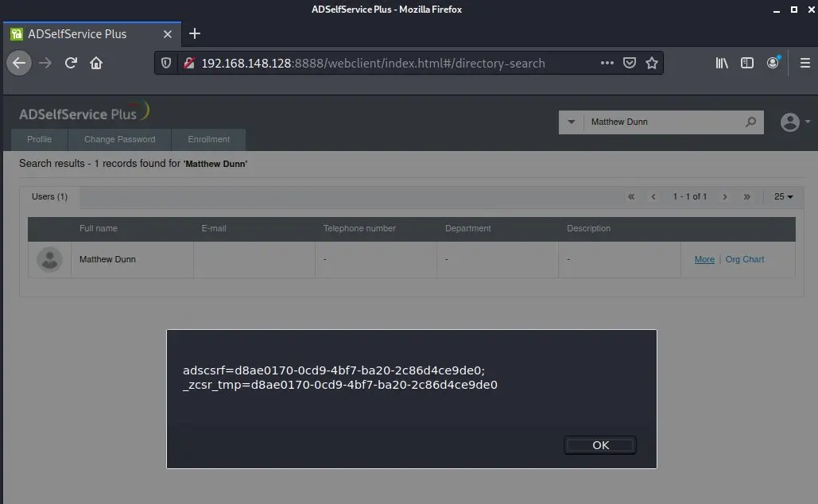Open the Firefox hamburger menu
Screen dimensions: 818x504
805,63
